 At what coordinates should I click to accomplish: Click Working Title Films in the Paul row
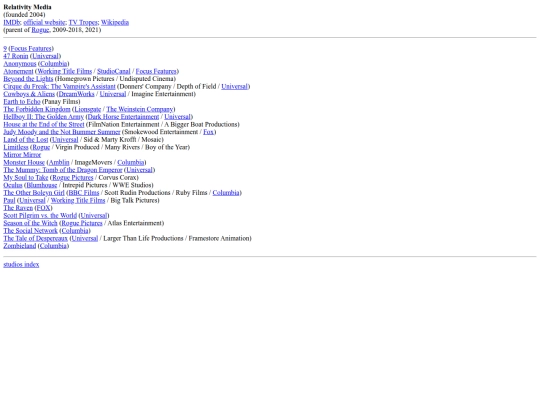pyautogui.click(x=78, y=200)
